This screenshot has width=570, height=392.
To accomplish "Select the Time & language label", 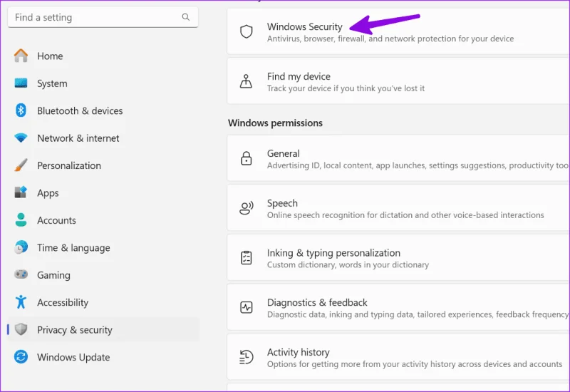I will click(73, 248).
